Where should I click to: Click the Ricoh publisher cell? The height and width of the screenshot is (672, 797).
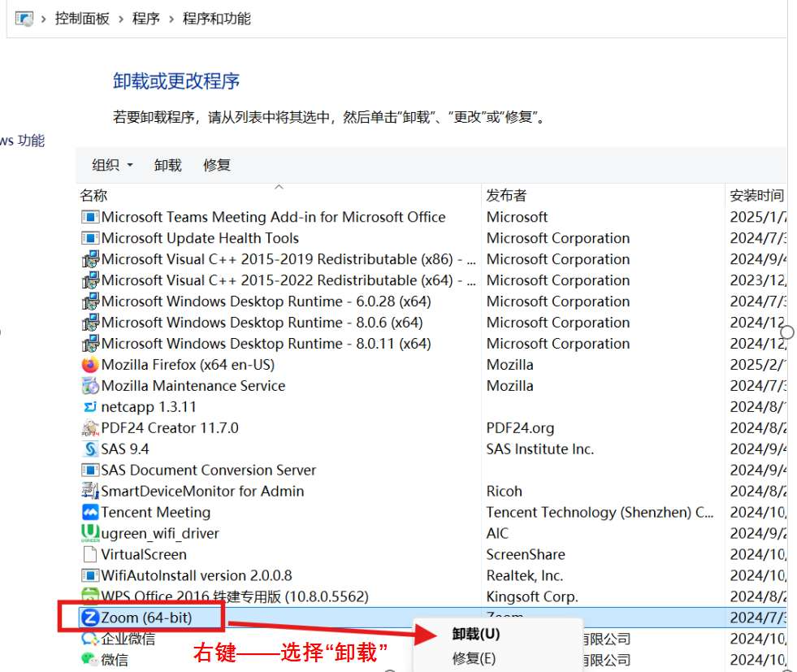(505, 491)
